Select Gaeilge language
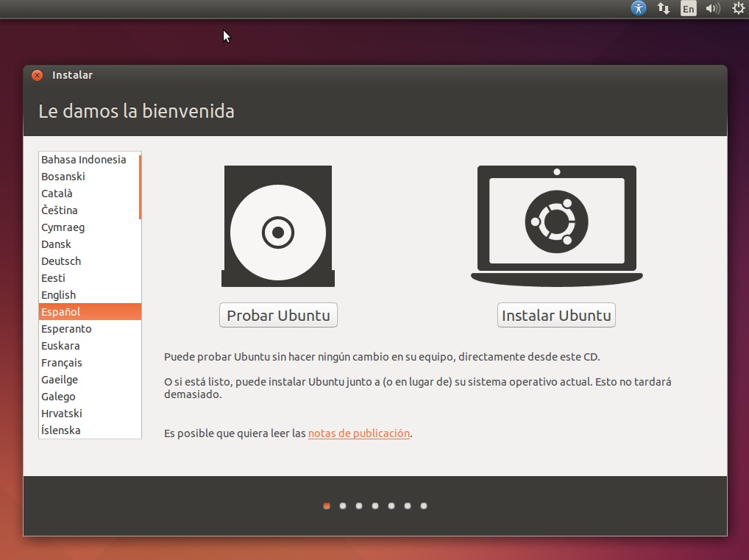Screen dimensions: 749x560 pyautogui.click(x=89, y=380)
